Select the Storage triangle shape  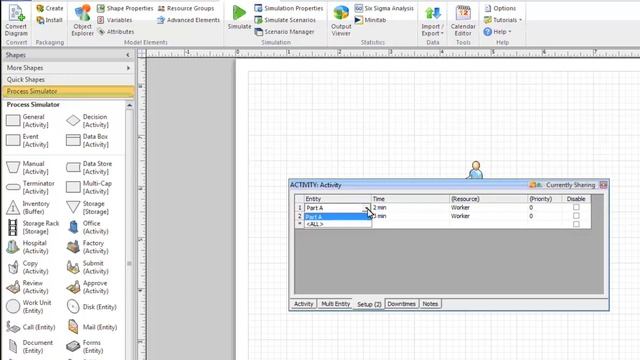coord(88,207)
